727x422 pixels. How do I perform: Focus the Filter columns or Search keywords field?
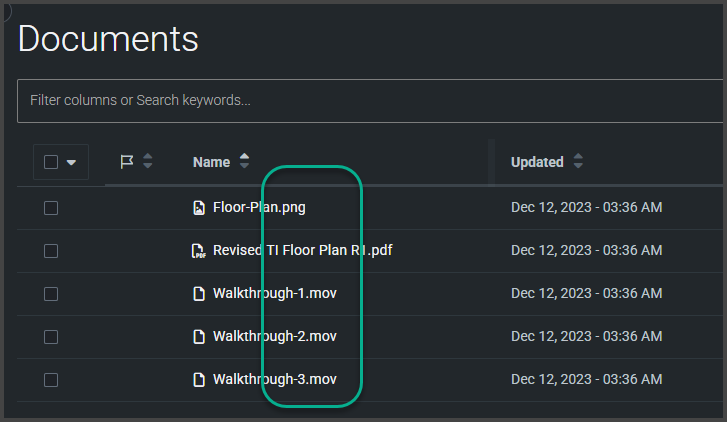click(x=370, y=101)
